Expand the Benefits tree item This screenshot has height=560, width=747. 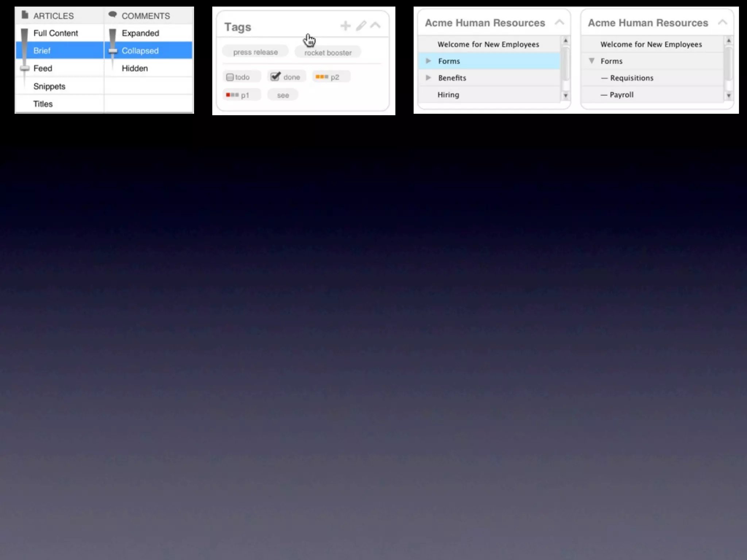[x=429, y=78]
